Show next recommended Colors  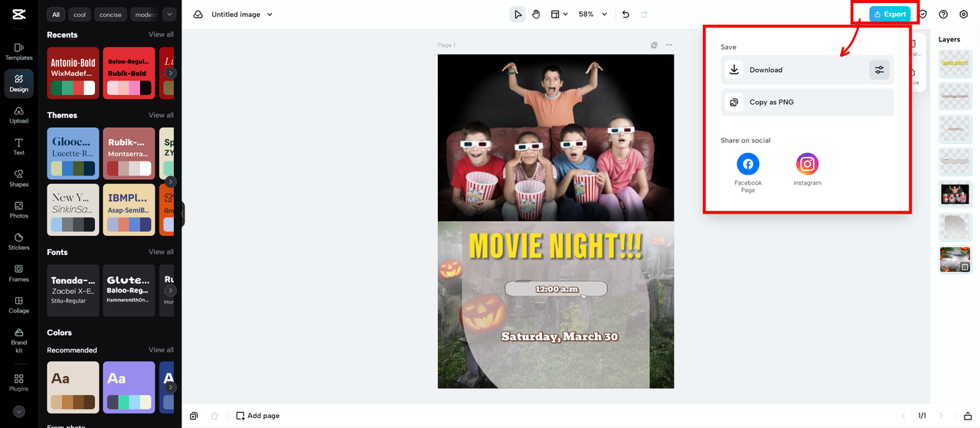tap(171, 387)
